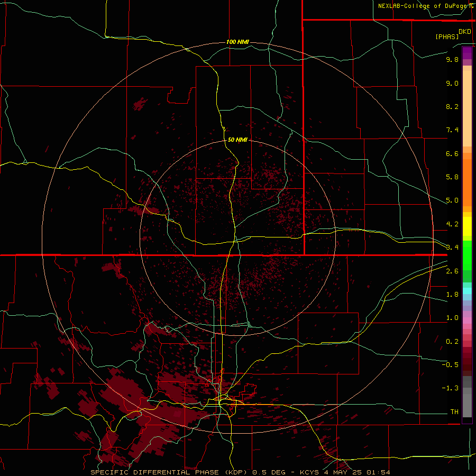
Task: Click the TH threshold label
Action: [x=454, y=412]
